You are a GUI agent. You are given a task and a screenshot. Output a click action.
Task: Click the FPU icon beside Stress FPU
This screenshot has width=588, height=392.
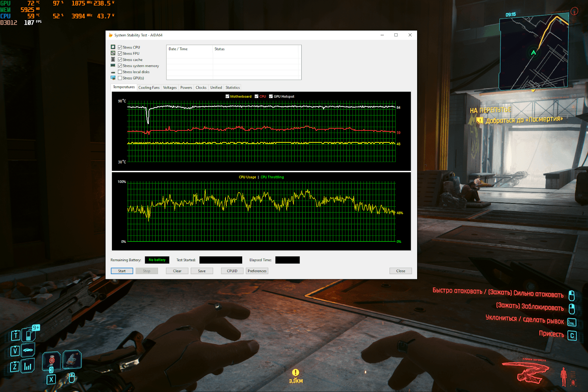[x=113, y=53]
